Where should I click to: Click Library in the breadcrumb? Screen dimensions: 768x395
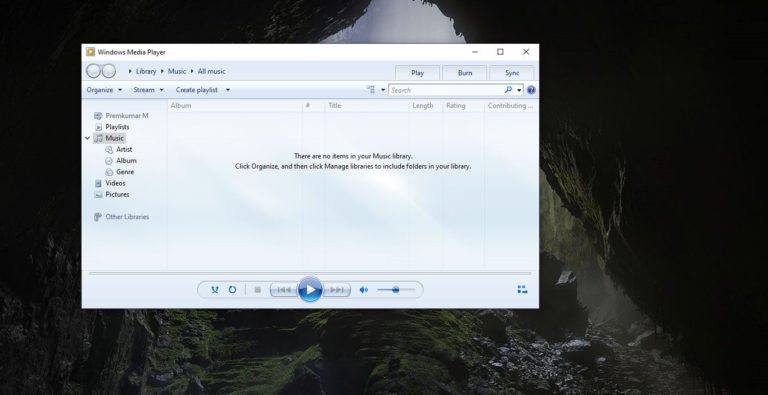click(x=146, y=71)
